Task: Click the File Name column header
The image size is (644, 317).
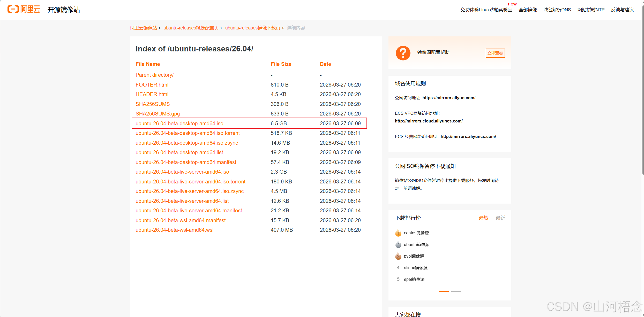Action: tap(148, 64)
